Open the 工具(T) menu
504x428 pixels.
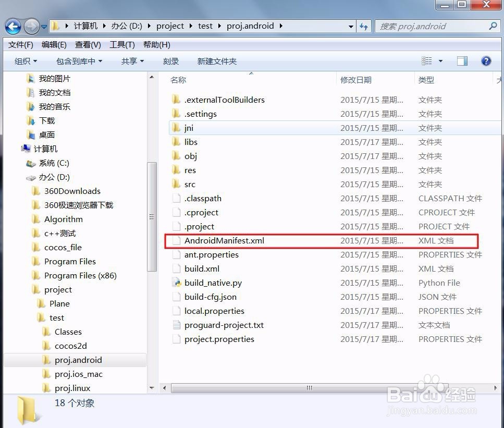click(x=122, y=45)
